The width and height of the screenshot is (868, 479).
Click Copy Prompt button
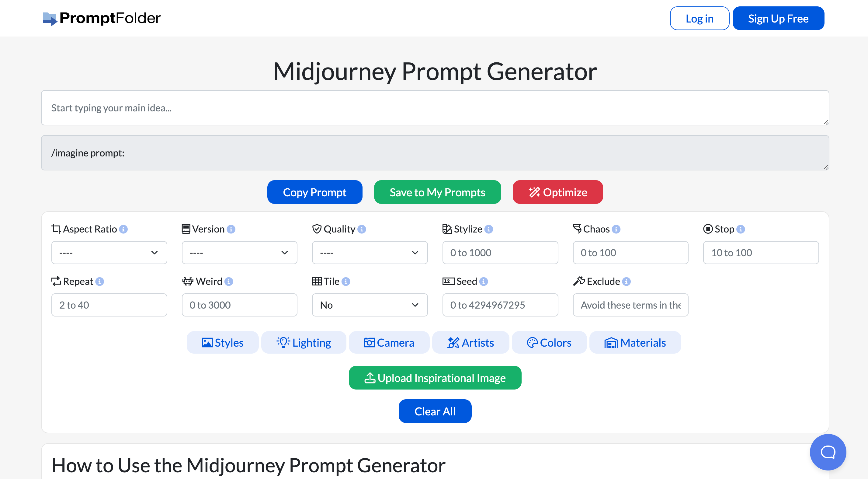point(314,192)
